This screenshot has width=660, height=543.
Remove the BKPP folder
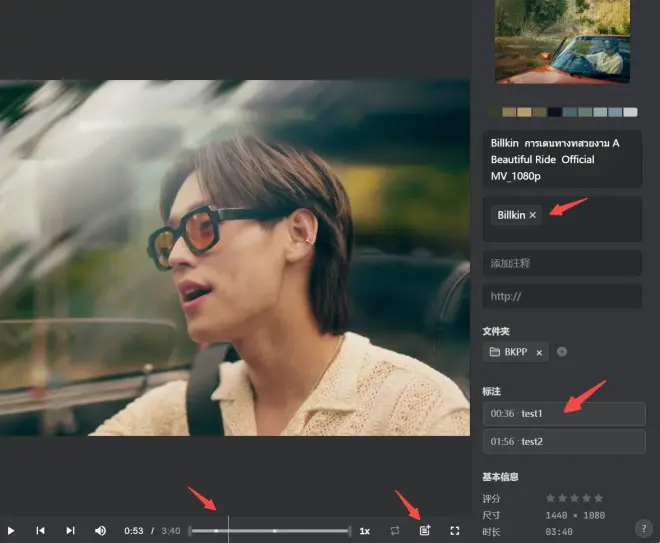tap(539, 353)
